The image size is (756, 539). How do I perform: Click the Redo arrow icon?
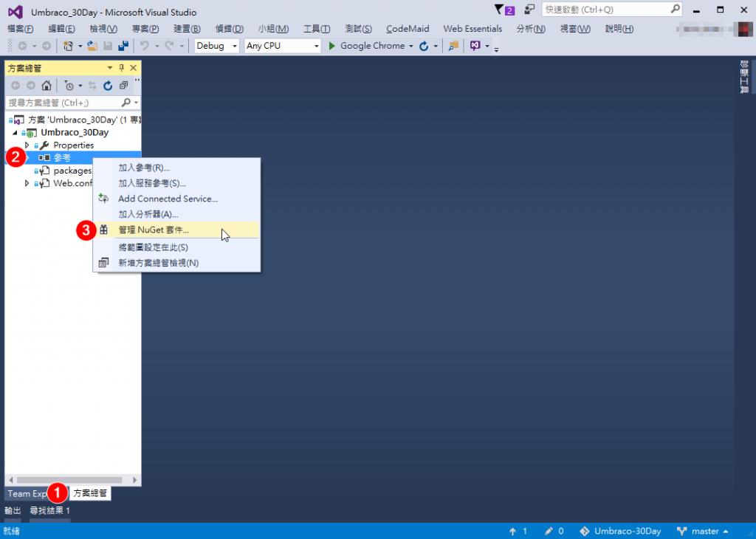(169, 46)
